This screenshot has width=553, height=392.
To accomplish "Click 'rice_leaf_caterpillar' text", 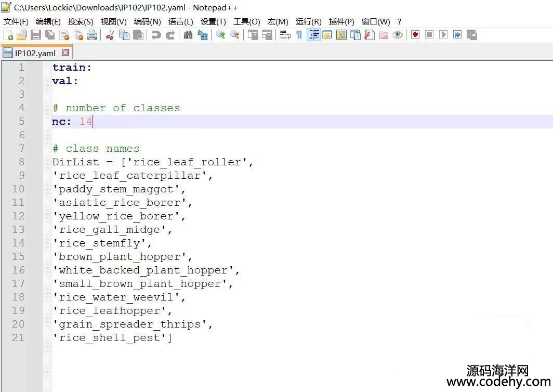I will coord(129,176).
